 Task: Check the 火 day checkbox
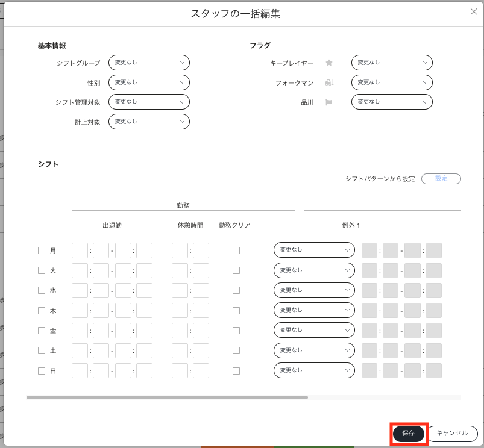[42, 270]
